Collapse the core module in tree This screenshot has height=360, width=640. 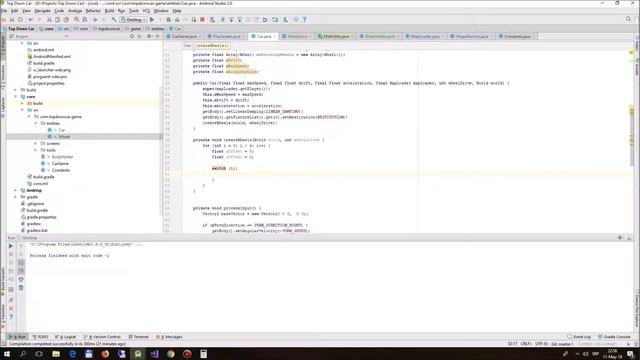coord(16,97)
